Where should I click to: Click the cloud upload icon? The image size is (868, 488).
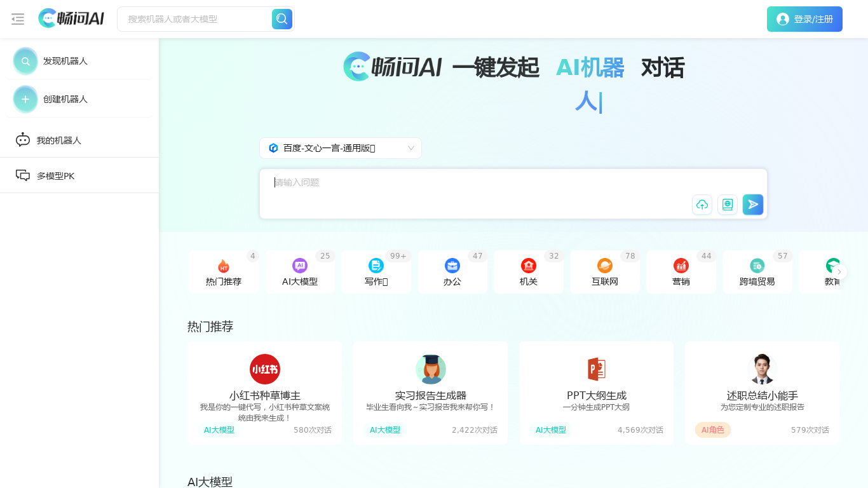702,205
